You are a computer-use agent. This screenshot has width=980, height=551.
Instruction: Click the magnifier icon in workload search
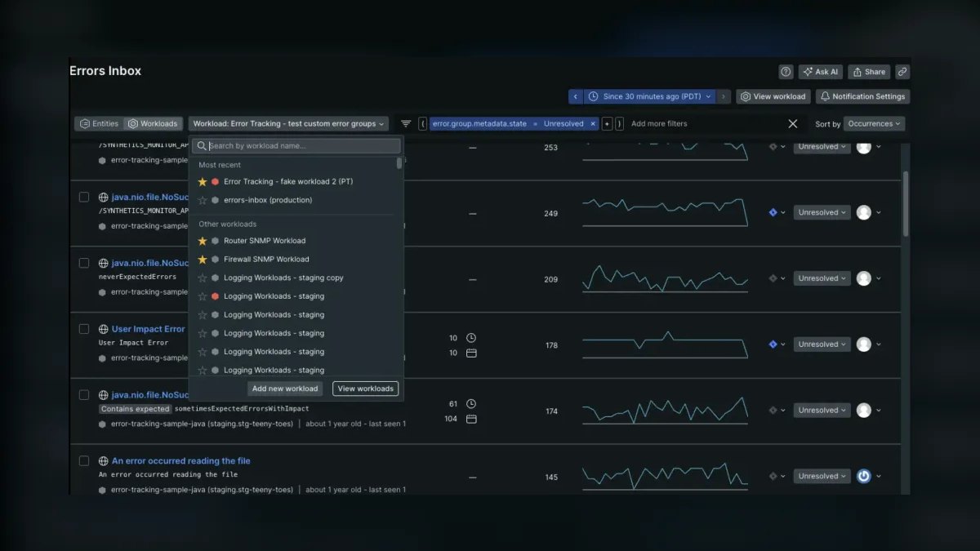coord(203,146)
